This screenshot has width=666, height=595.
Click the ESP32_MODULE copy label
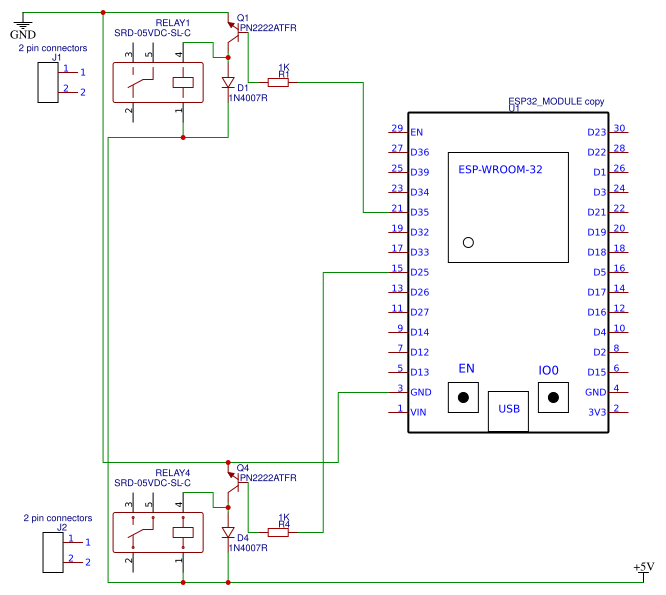[556, 102]
